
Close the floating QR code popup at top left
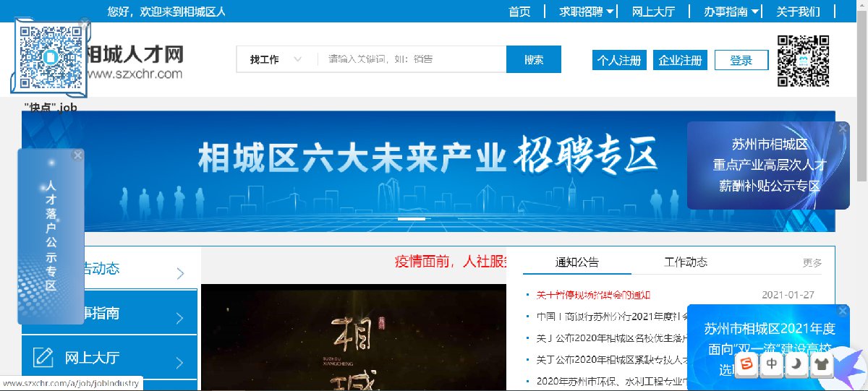(85, 24)
